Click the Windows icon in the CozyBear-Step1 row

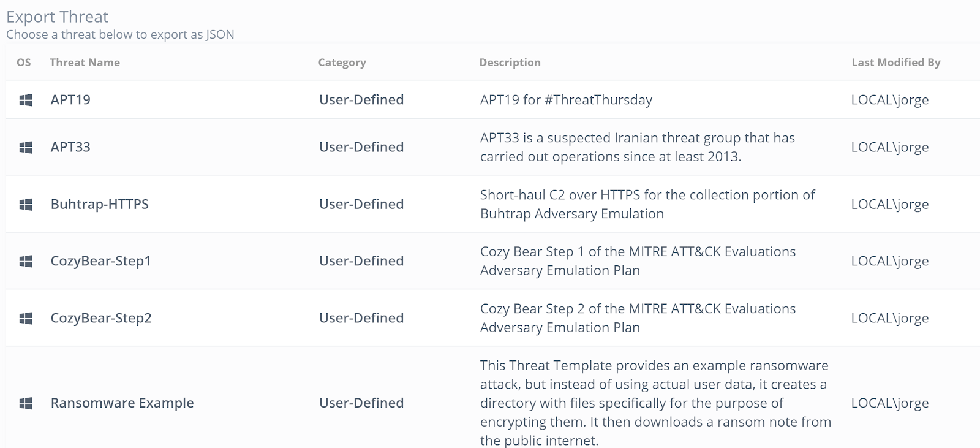point(26,261)
